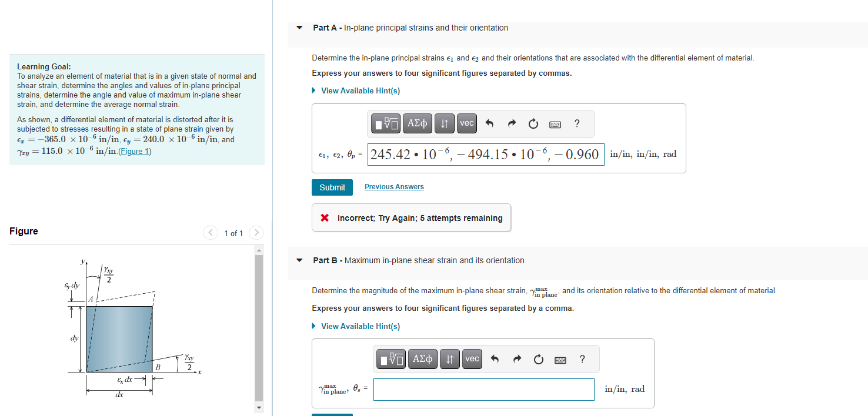
Task: Redo an edit using the forward arrow icon
Action: point(512,123)
